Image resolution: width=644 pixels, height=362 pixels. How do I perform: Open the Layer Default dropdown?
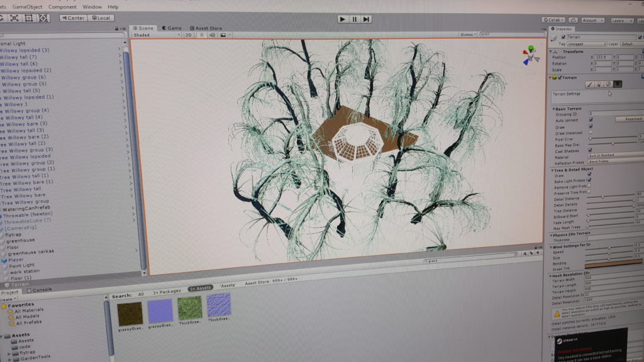[x=631, y=44]
